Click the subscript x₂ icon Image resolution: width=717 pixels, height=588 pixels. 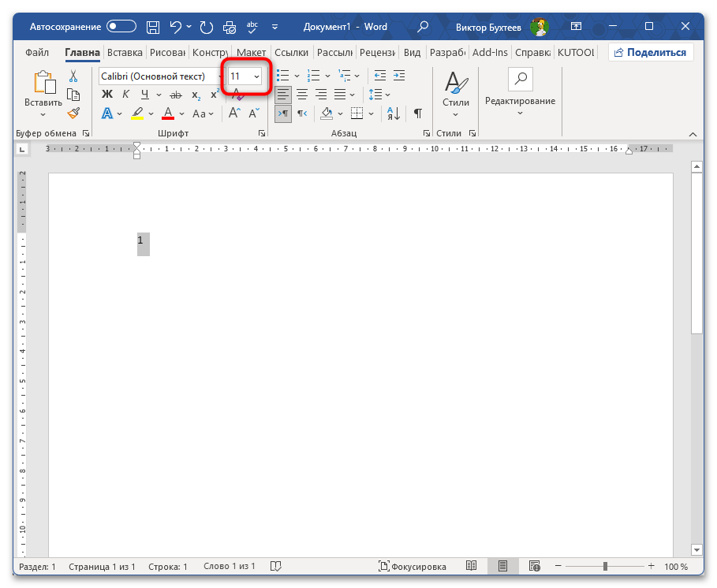tap(196, 95)
